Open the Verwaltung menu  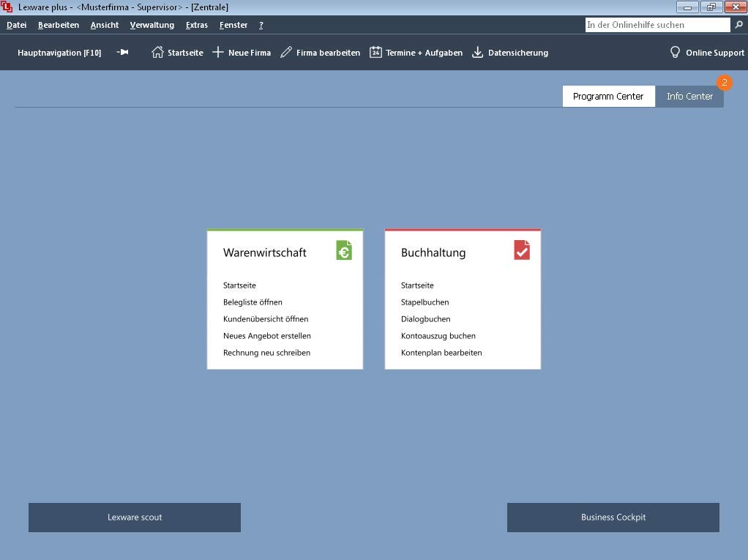click(152, 25)
